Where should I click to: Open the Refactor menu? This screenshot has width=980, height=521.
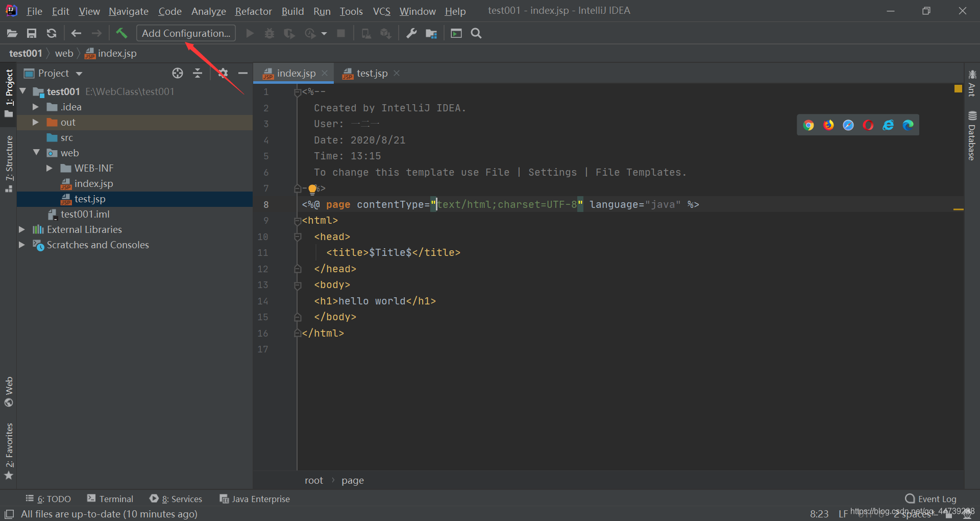coord(254,11)
